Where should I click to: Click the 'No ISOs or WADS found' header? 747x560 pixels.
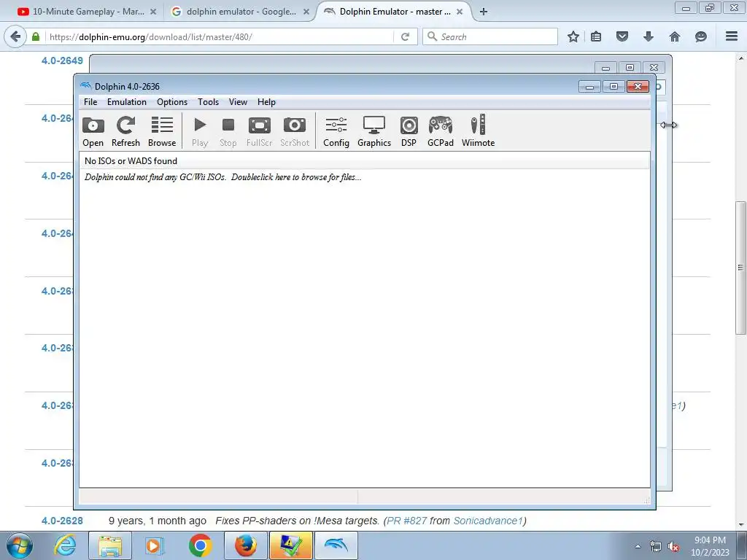365,161
